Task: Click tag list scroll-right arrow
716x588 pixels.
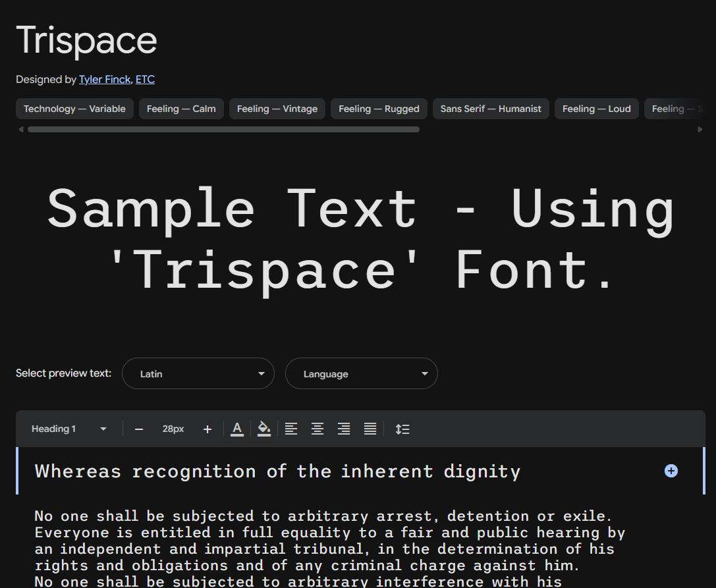Action: click(x=700, y=130)
